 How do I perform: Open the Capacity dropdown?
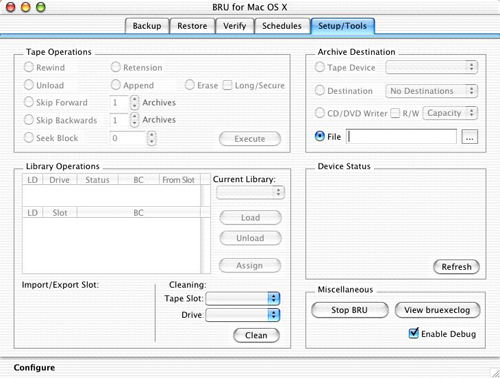(x=450, y=113)
